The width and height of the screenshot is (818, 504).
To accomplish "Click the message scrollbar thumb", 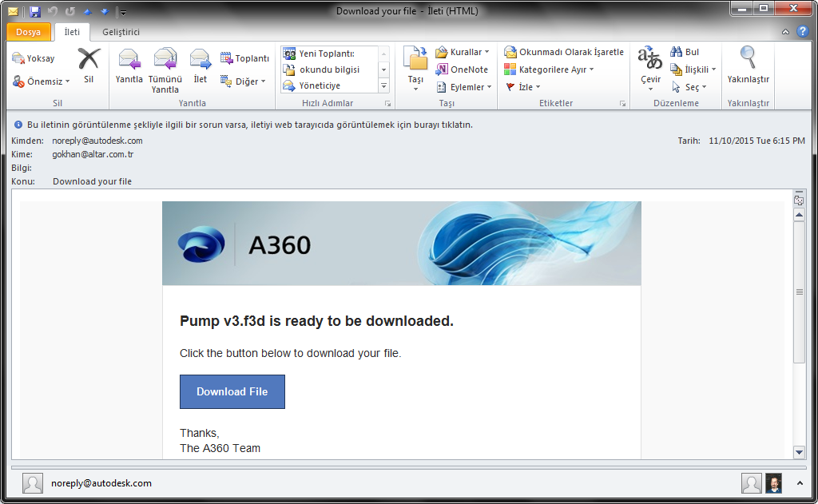I will (799, 292).
